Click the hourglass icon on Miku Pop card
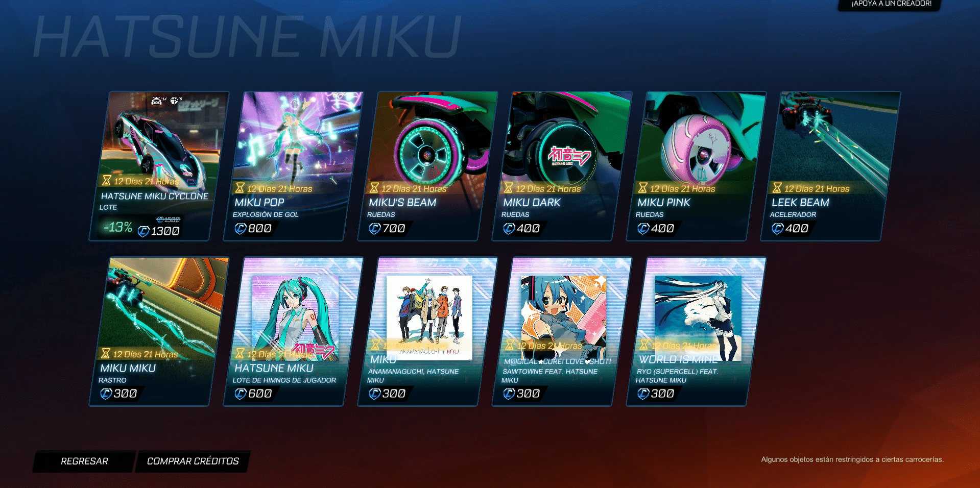 point(240,188)
